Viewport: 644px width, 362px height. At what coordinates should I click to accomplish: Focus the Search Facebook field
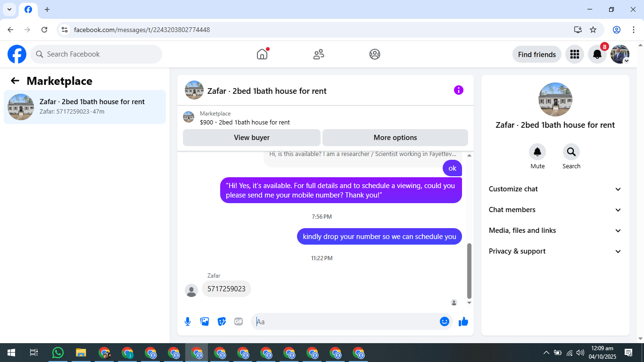96,54
